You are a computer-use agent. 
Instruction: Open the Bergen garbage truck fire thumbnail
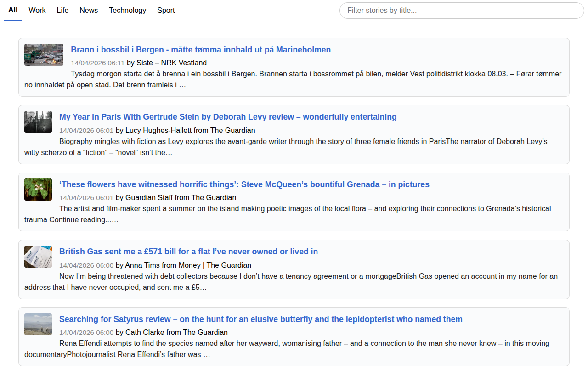[44, 55]
